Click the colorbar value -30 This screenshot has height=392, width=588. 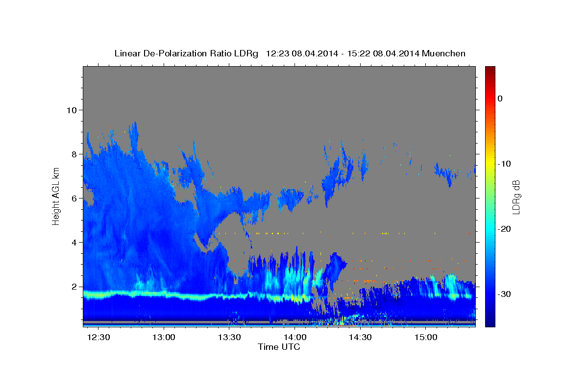504,294
